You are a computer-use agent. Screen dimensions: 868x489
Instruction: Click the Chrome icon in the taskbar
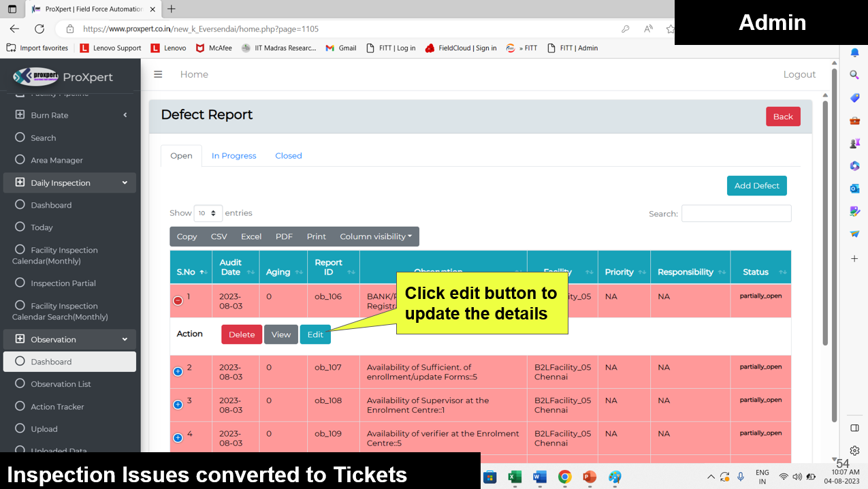[564, 477]
